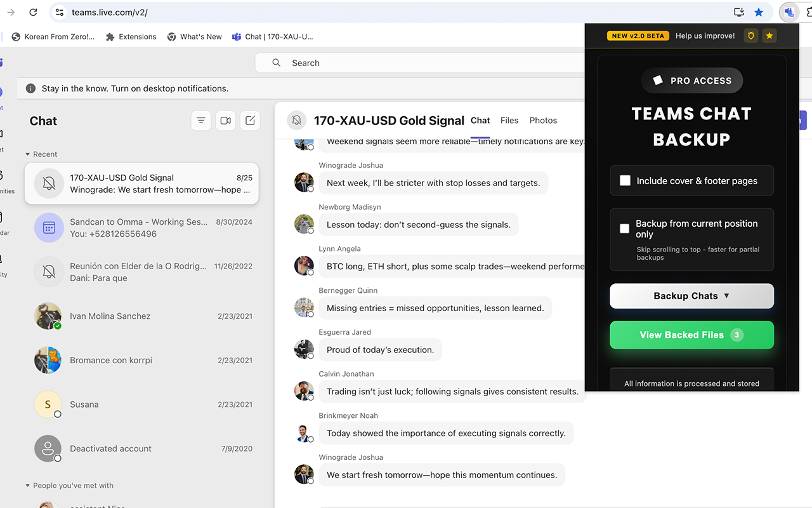812x508 pixels.
Task: Open the Ivan Molina Sanchez chat
Action: point(141,316)
